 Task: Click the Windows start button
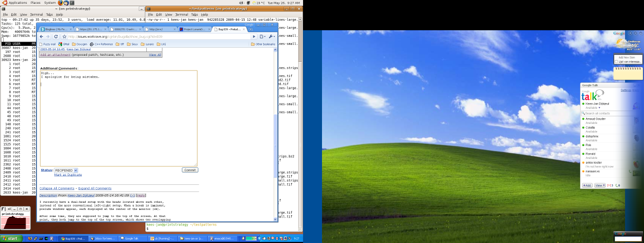coord(10,238)
